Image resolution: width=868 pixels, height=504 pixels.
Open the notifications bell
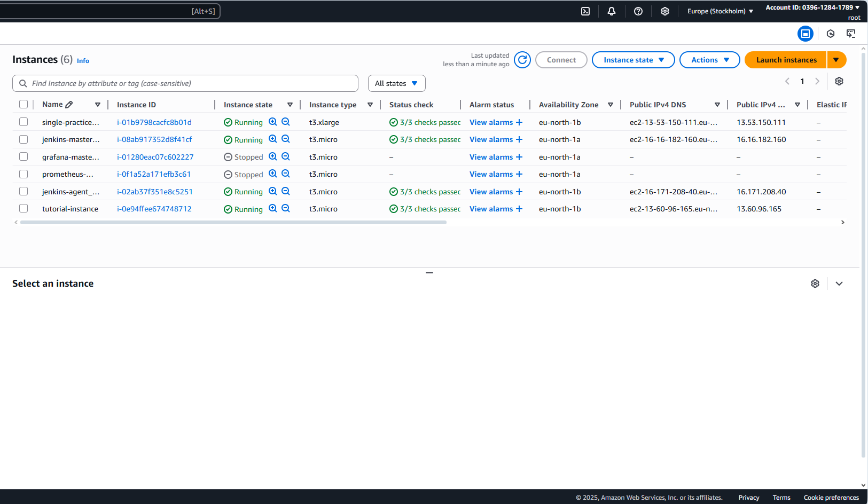612,11
